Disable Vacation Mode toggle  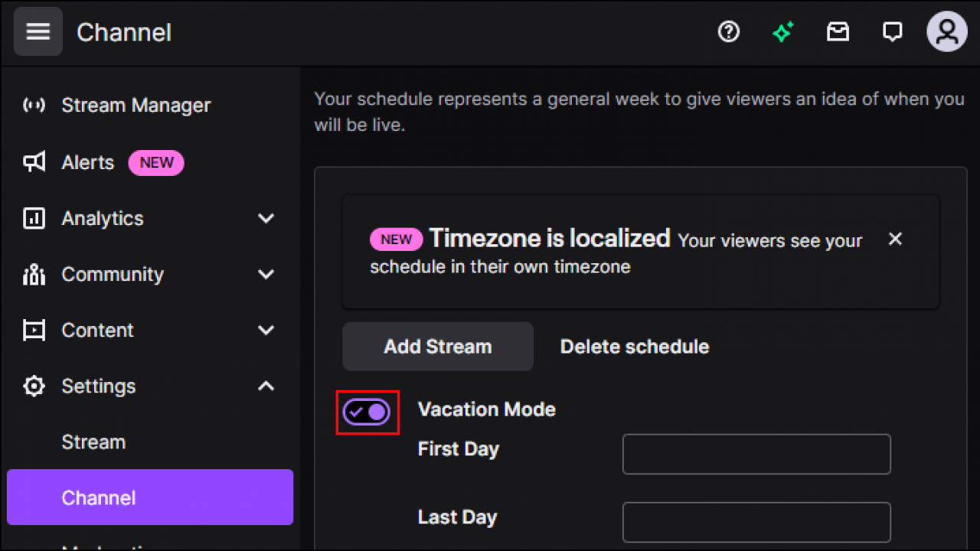pos(367,412)
